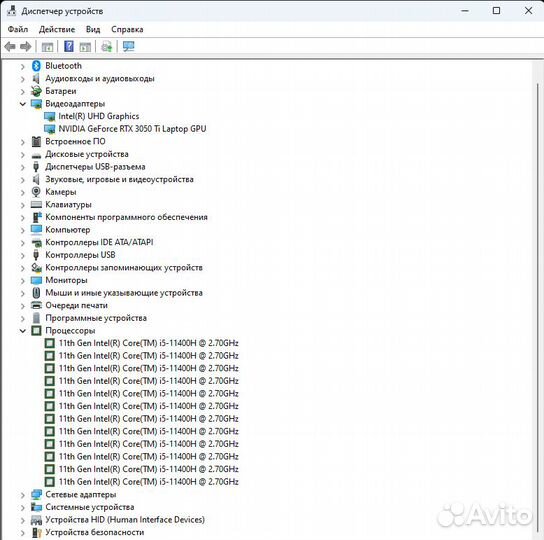
Task: Click the Аудиовходы и аудиовыходы speaker icon
Action: tap(36, 78)
